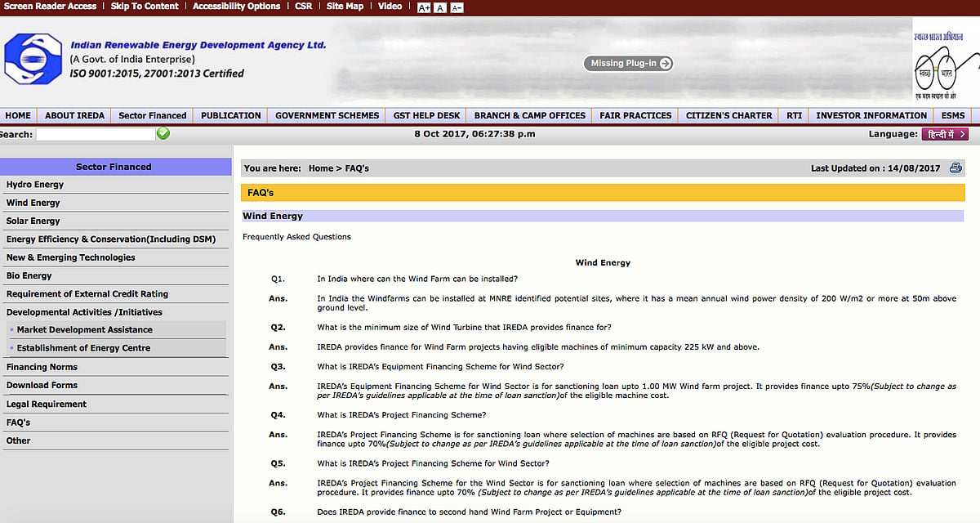The image size is (980, 523).
Task: Click the Wind Energy section heading bar
Action: point(603,217)
